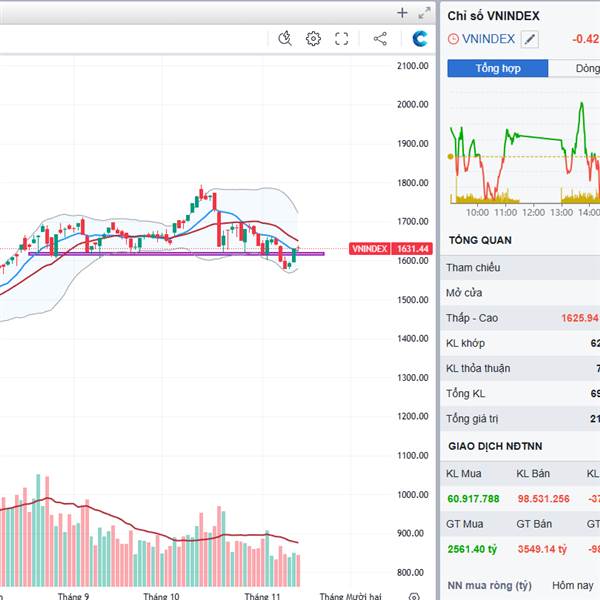Screen dimensions: 600x600
Task: Click the blue C logo icon
Action: coord(420,38)
